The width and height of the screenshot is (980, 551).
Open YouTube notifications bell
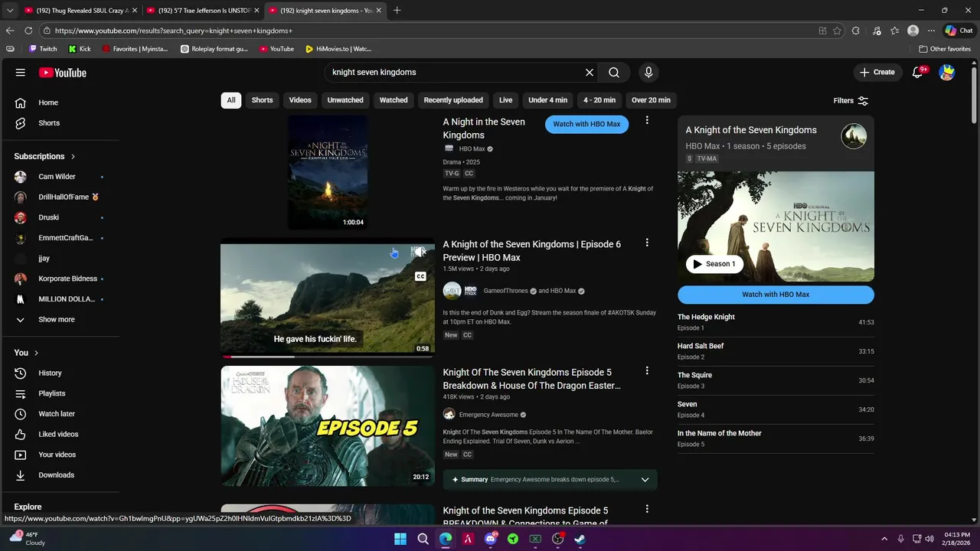pos(918,73)
